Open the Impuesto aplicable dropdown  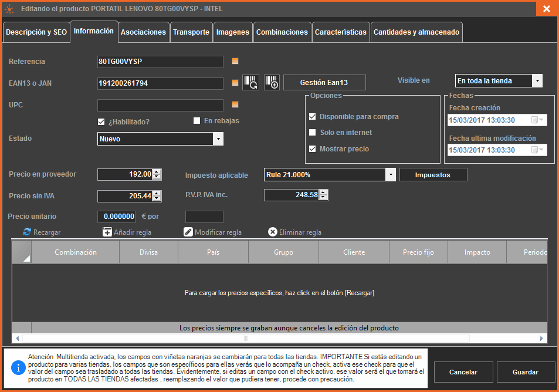[x=390, y=175]
